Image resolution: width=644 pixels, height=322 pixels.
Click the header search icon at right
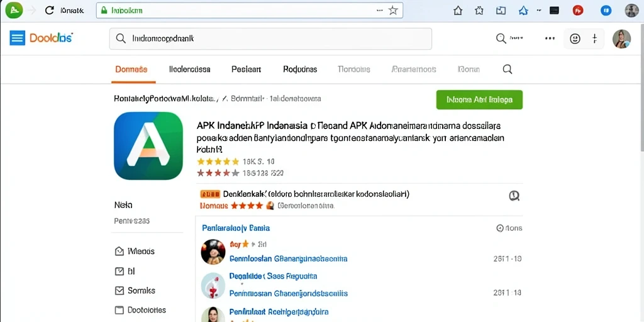pos(501,38)
